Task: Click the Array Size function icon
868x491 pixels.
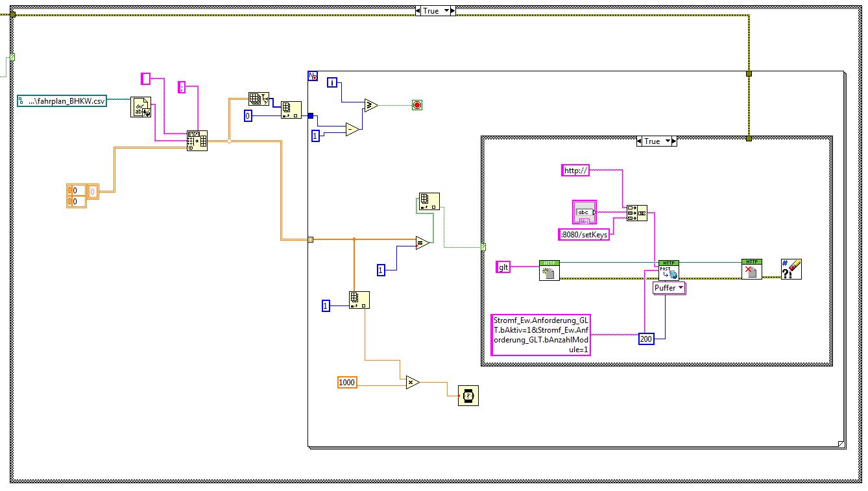Action: click(259, 99)
